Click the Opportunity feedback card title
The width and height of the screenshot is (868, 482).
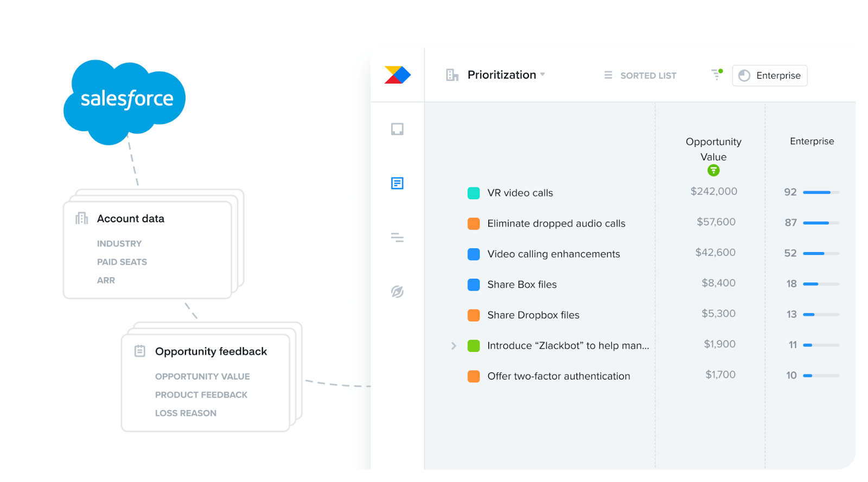coord(211,351)
